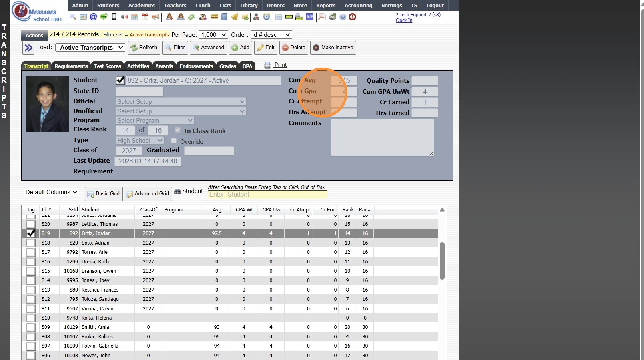Toggle the In Class Rank checkbox
The width and height of the screenshot is (644, 360).
point(177,130)
